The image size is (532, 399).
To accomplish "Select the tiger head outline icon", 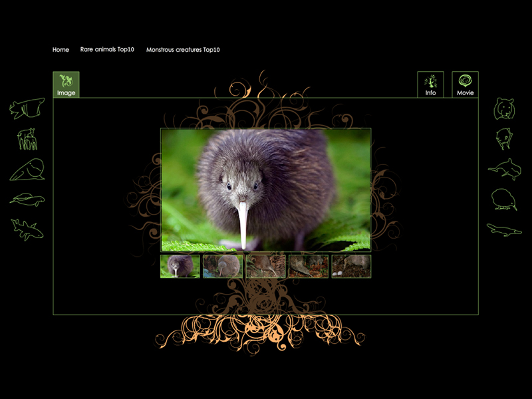I will pyautogui.click(x=504, y=108).
